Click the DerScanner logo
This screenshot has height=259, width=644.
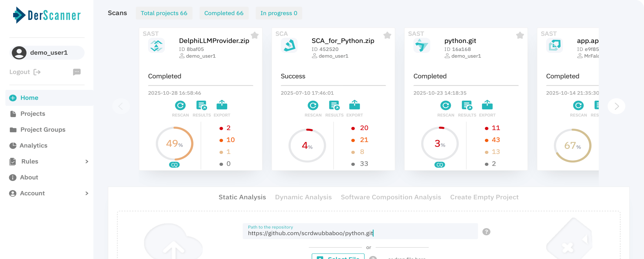(x=47, y=15)
